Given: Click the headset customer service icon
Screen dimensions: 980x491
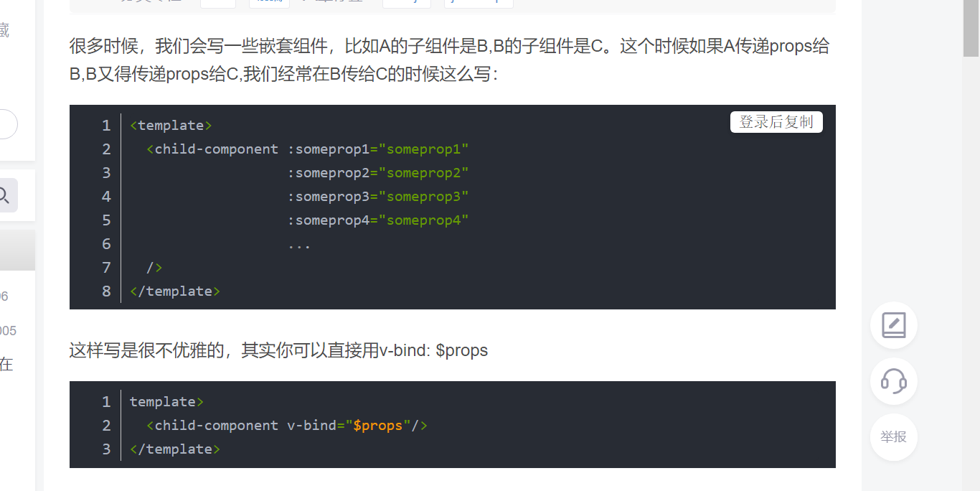Looking at the screenshot, I should coord(893,381).
